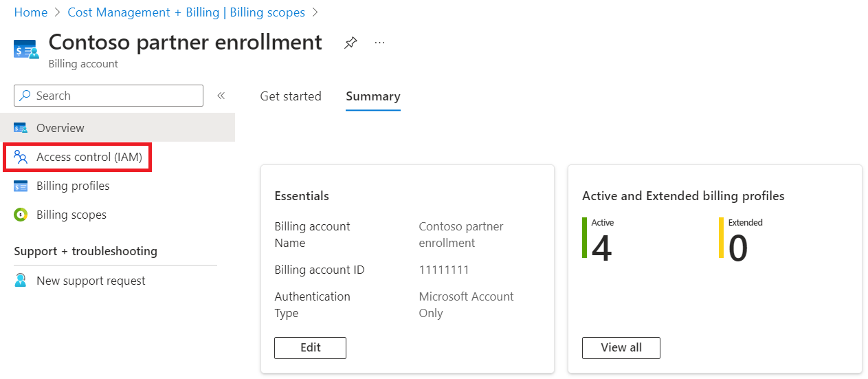Click the Billing scopes green icon

[21, 215]
